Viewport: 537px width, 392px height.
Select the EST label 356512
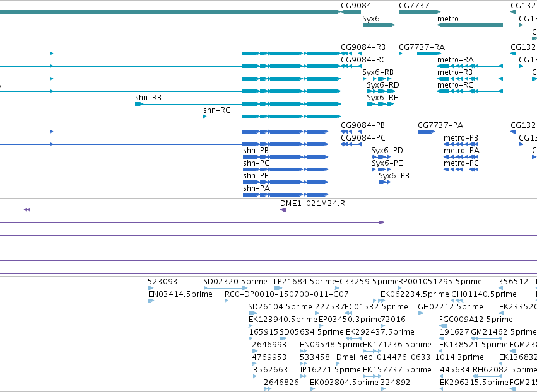514,282
